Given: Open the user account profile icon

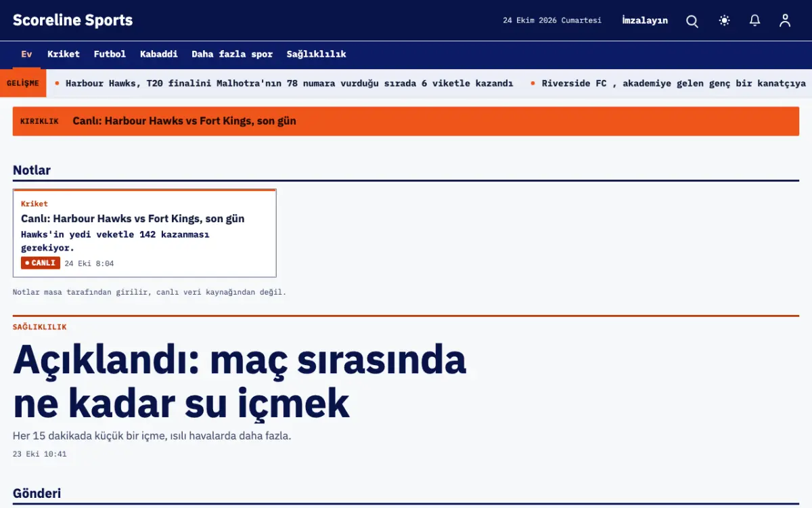Looking at the screenshot, I should (x=785, y=20).
